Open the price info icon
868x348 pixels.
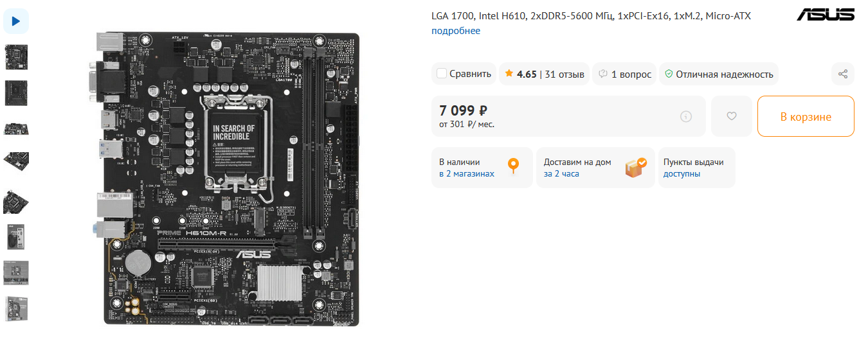[686, 116]
